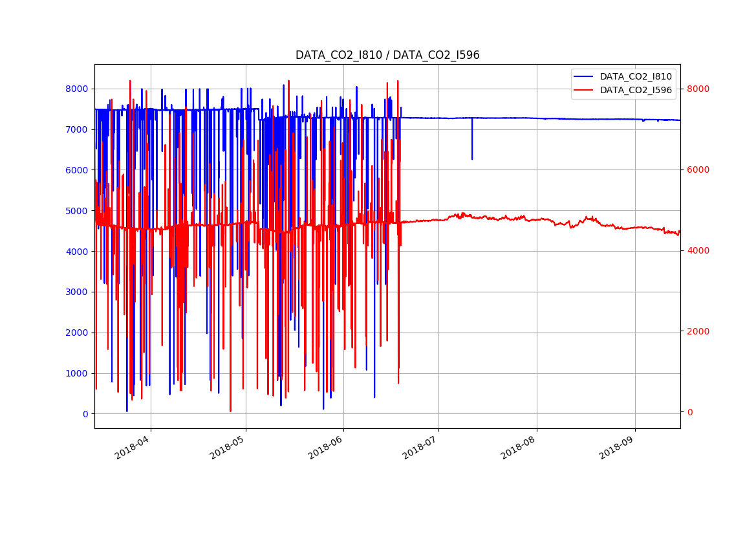Click the 2018-06 x-axis date label
This screenshot has width=756, height=535.
tap(325, 446)
